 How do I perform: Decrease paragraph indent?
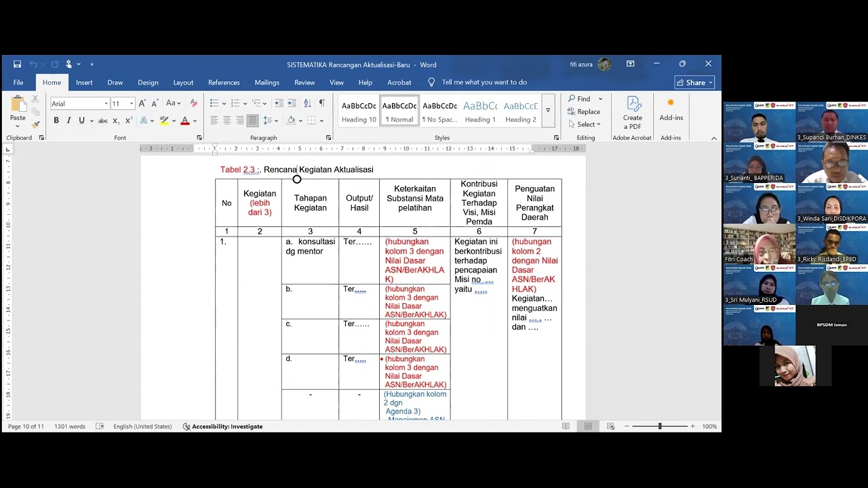tap(278, 104)
